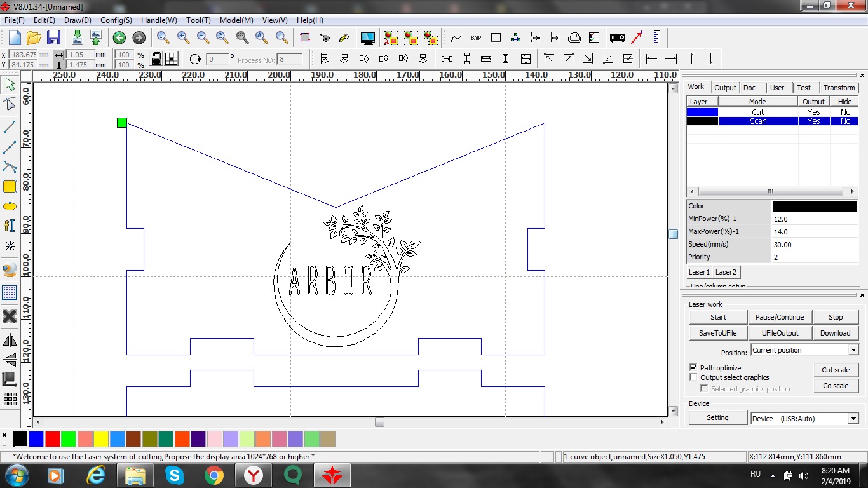Image resolution: width=868 pixels, height=488 pixels.
Task: Click the zoom out magnifier with minus sign
Action: pyautogui.click(x=203, y=37)
